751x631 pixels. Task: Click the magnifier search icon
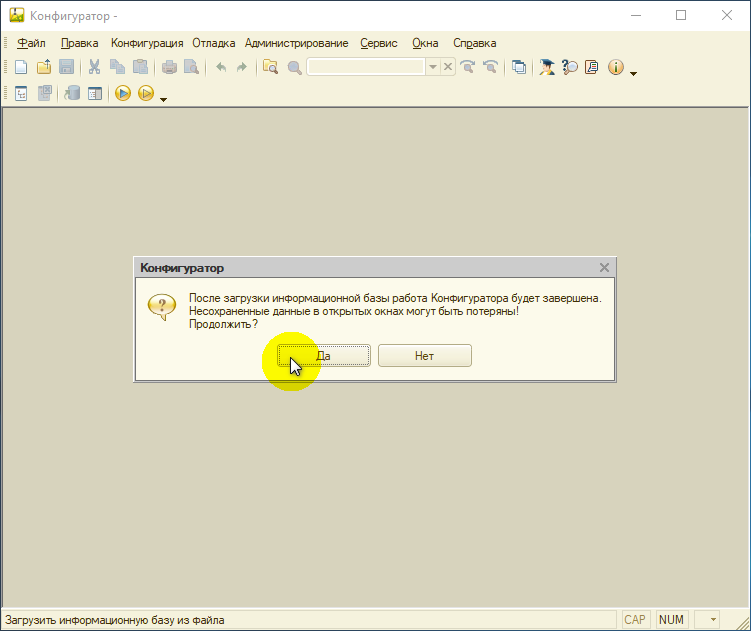click(294, 68)
